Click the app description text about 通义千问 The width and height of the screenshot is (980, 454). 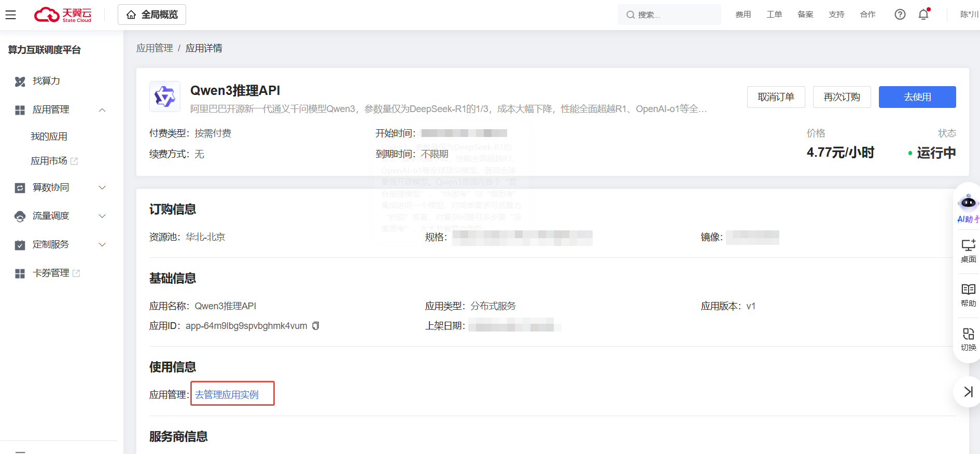tap(449, 109)
